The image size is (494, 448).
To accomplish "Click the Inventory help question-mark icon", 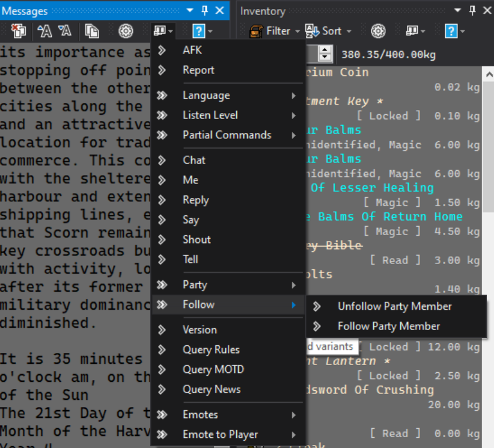I will coord(451,31).
